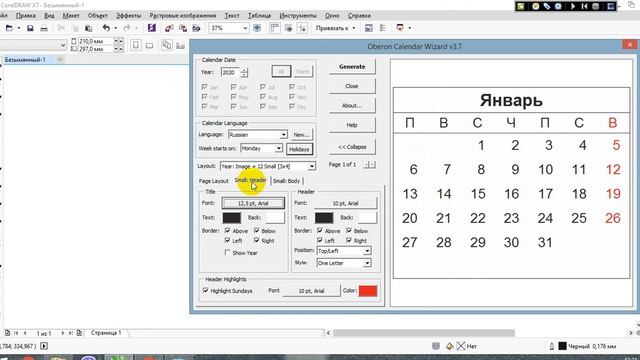Screen dimensions: 640x360
Task: Click the Страница 1 page tab
Action: (106, 333)
